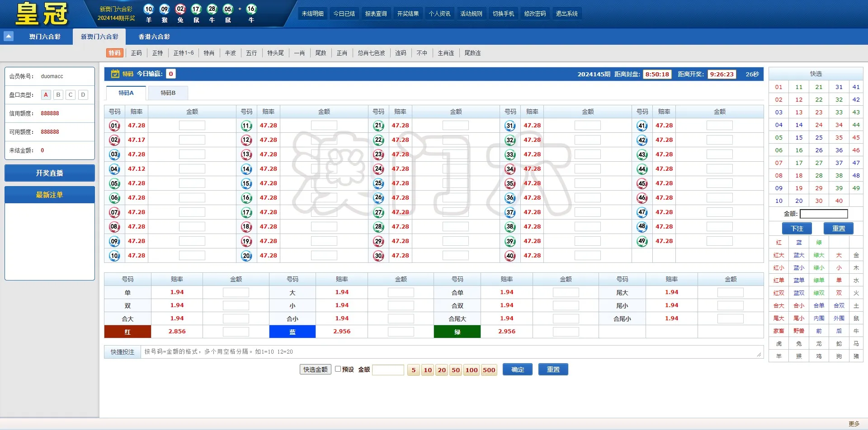Select number ball 01 in the betting table
The width and height of the screenshot is (868, 430).
pos(114,126)
